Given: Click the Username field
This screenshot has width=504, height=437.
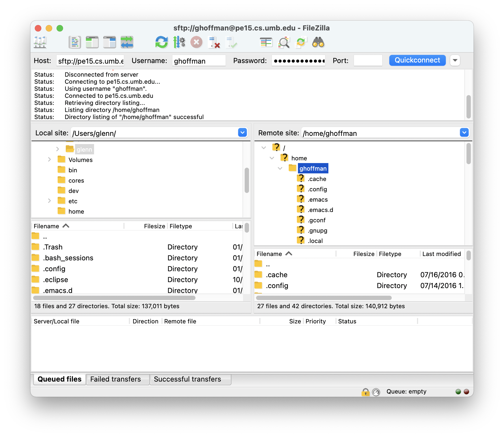Looking at the screenshot, I should (x=199, y=61).
